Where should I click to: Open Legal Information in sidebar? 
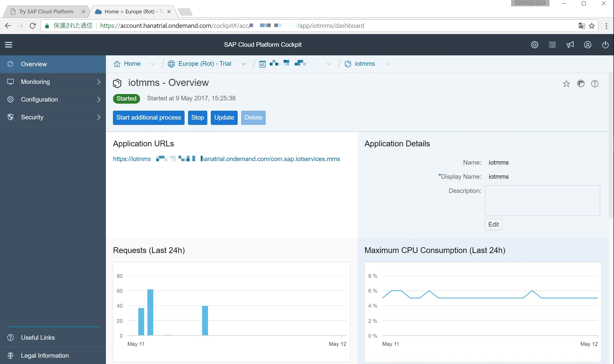click(x=53, y=355)
